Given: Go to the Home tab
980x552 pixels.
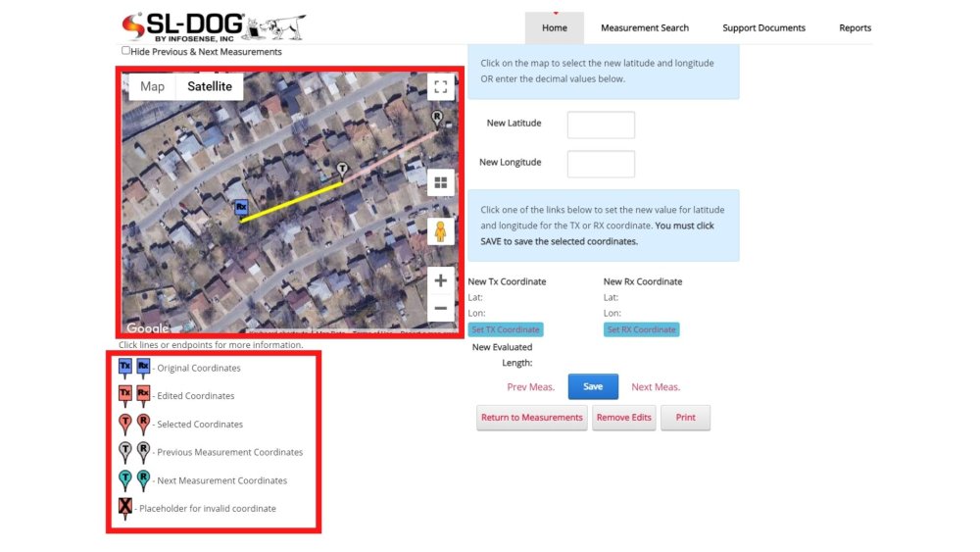Looking at the screenshot, I should tap(555, 27).
